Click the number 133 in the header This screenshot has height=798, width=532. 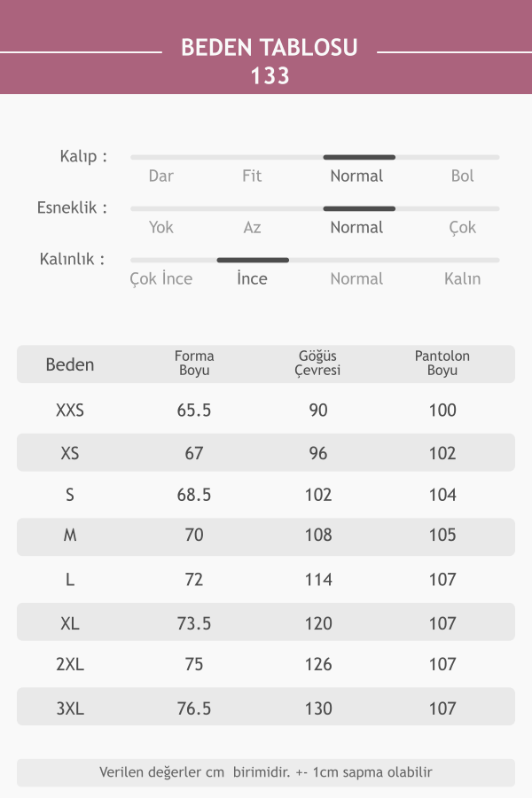pyautogui.click(x=270, y=76)
